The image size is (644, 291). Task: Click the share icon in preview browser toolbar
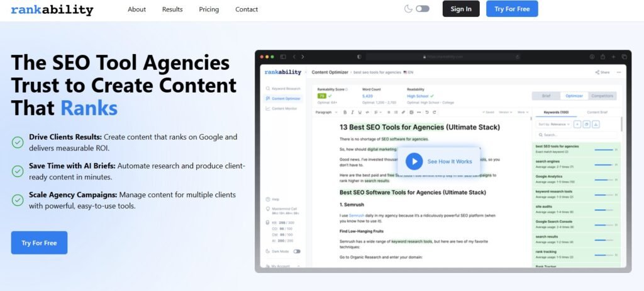[603, 57]
